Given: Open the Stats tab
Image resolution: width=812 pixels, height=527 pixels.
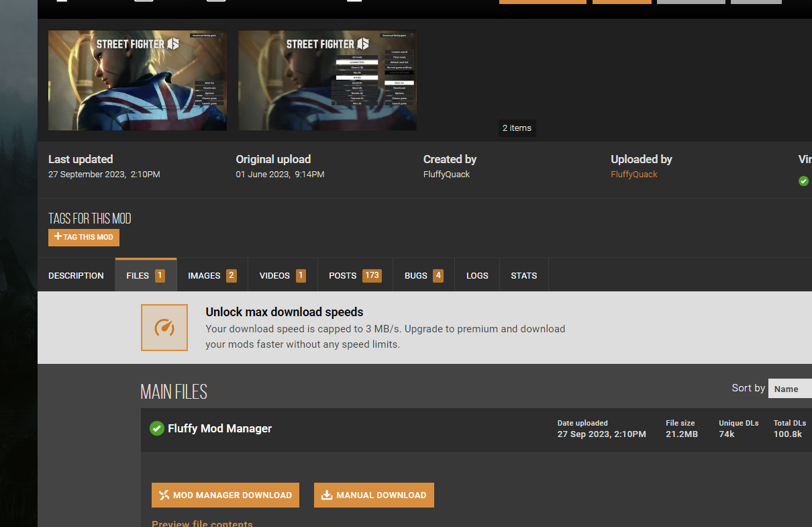Looking at the screenshot, I should [523, 275].
